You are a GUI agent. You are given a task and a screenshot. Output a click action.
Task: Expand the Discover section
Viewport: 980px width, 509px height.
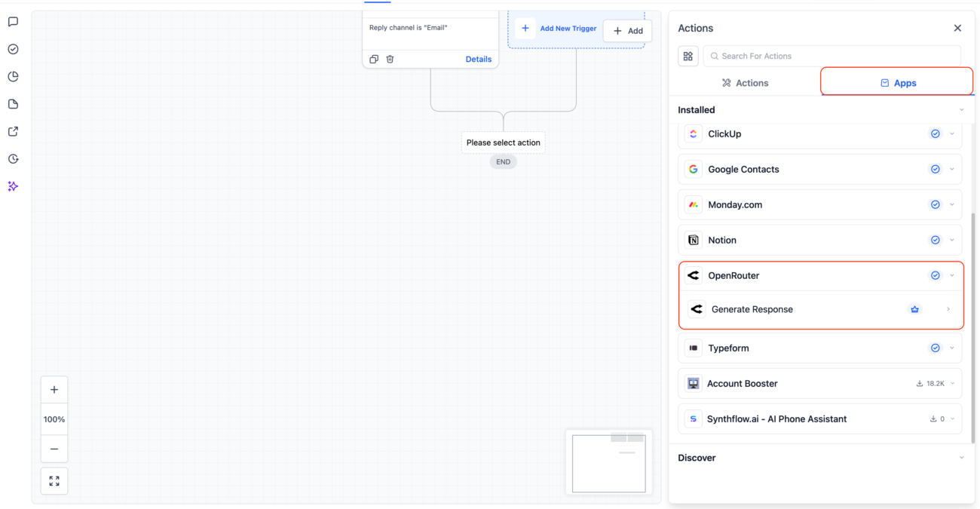pyautogui.click(x=960, y=457)
